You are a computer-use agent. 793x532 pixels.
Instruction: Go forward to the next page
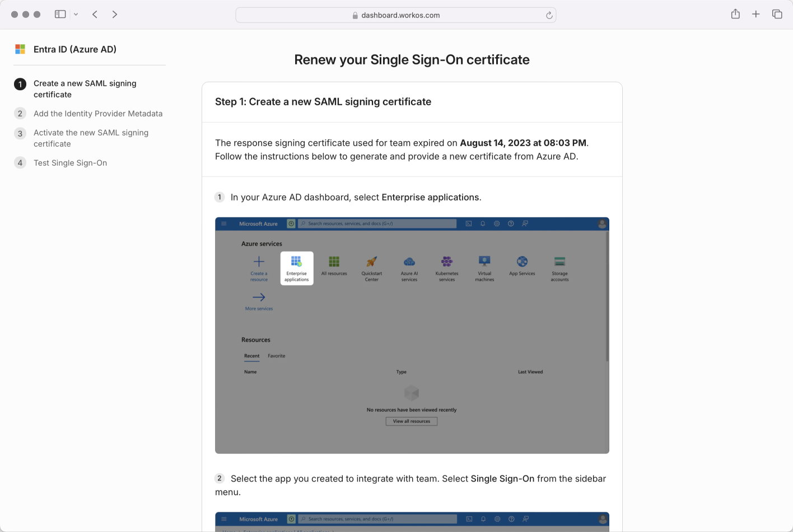[115, 14]
